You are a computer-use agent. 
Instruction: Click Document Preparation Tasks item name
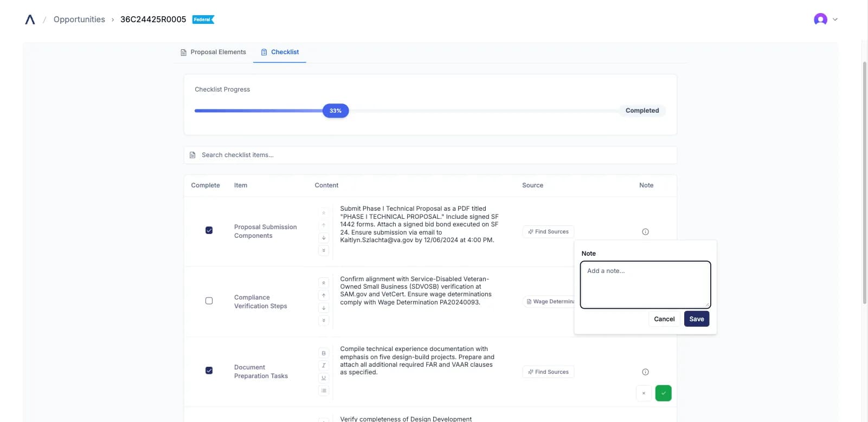point(261,372)
